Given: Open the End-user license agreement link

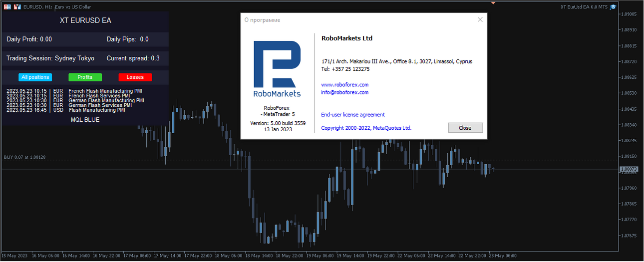Looking at the screenshot, I should click(x=353, y=115).
